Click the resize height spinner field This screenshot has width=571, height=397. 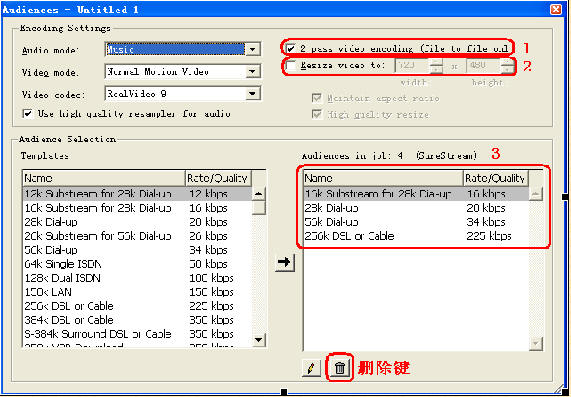(490, 66)
